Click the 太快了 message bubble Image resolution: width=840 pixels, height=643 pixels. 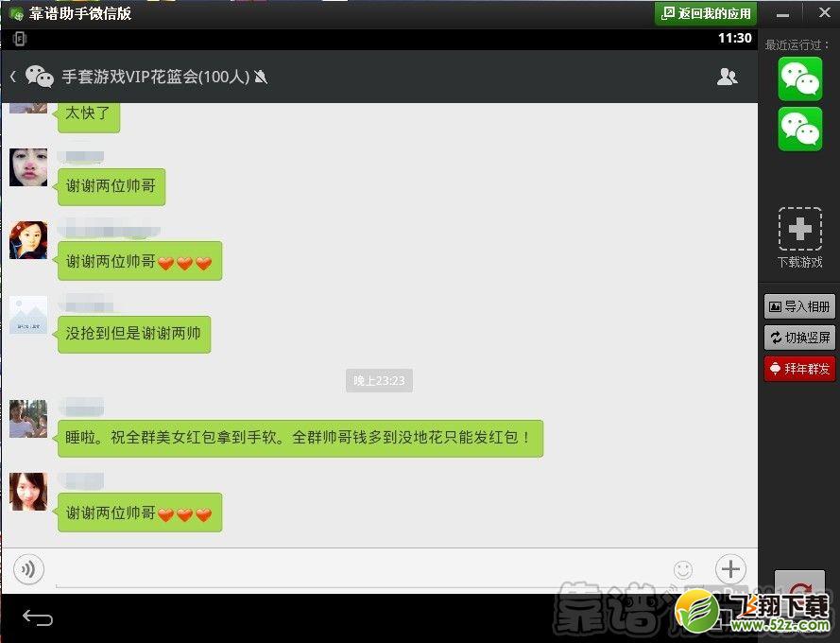(88, 117)
